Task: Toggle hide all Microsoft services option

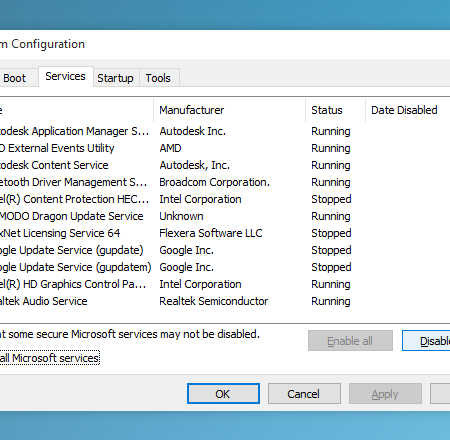Action: [x=49, y=358]
